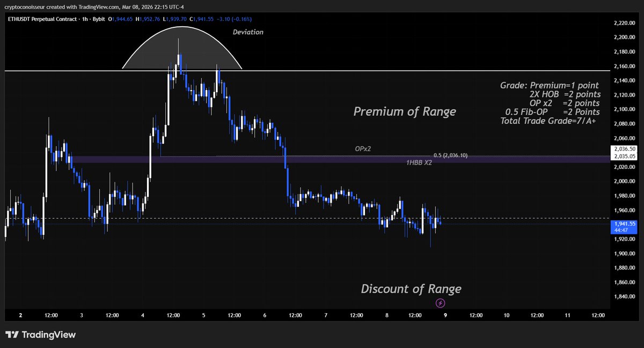Image resolution: width=644 pixels, height=348 pixels.
Task: Click date 6 on the time axis
Action: 264,315
